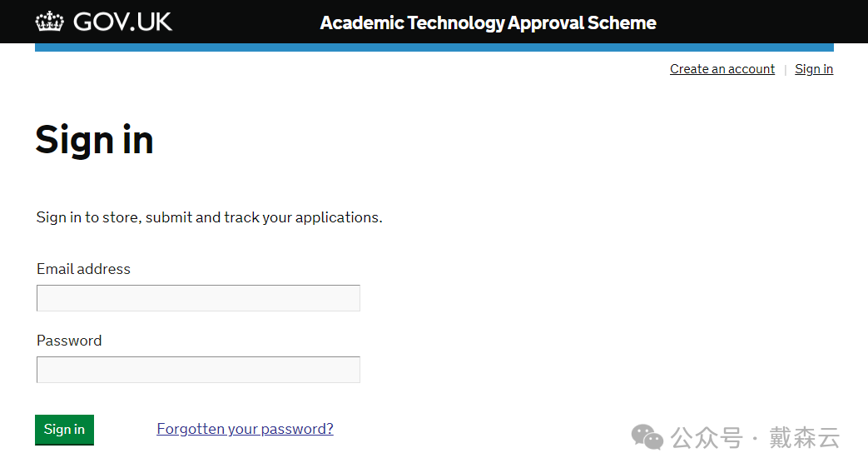This screenshot has height=473, width=868.
Task: Focus the Password input field
Action: 198,370
